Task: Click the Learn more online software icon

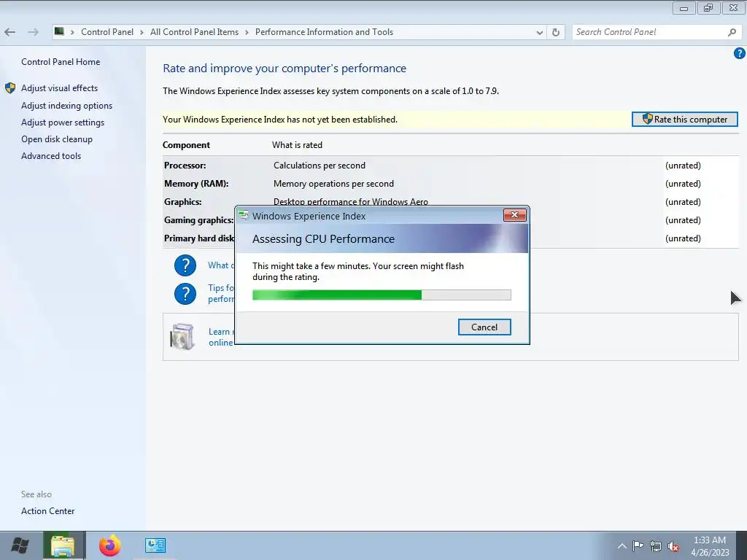Action: coord(182,336)
